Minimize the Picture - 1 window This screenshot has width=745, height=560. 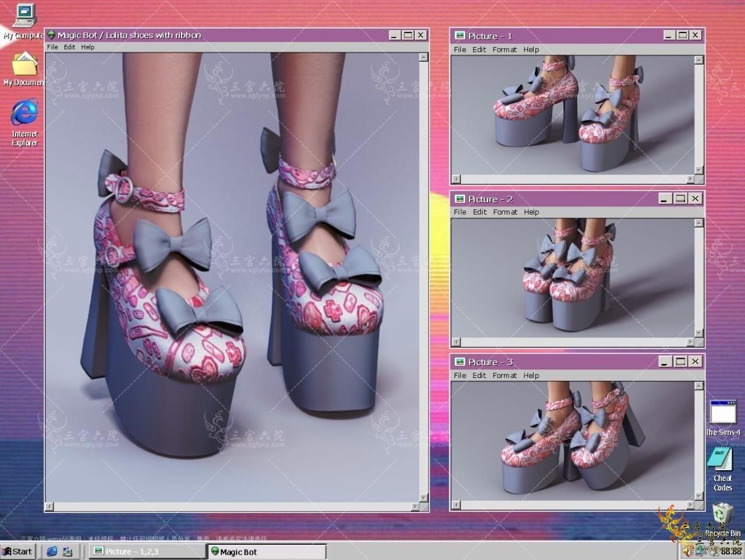pyautogui.click(x=669, y=35)
